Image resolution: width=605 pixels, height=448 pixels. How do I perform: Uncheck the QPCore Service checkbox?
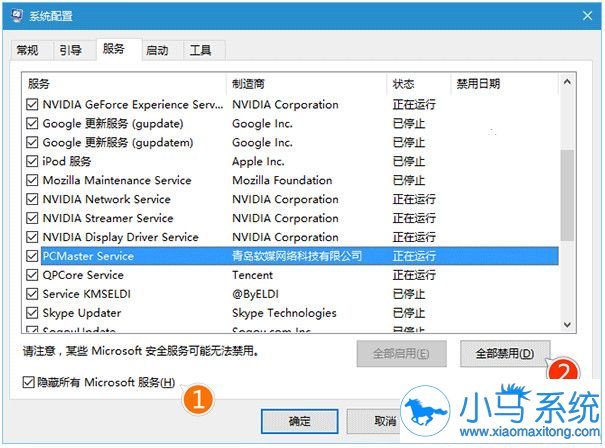click(x=32, y=275)
